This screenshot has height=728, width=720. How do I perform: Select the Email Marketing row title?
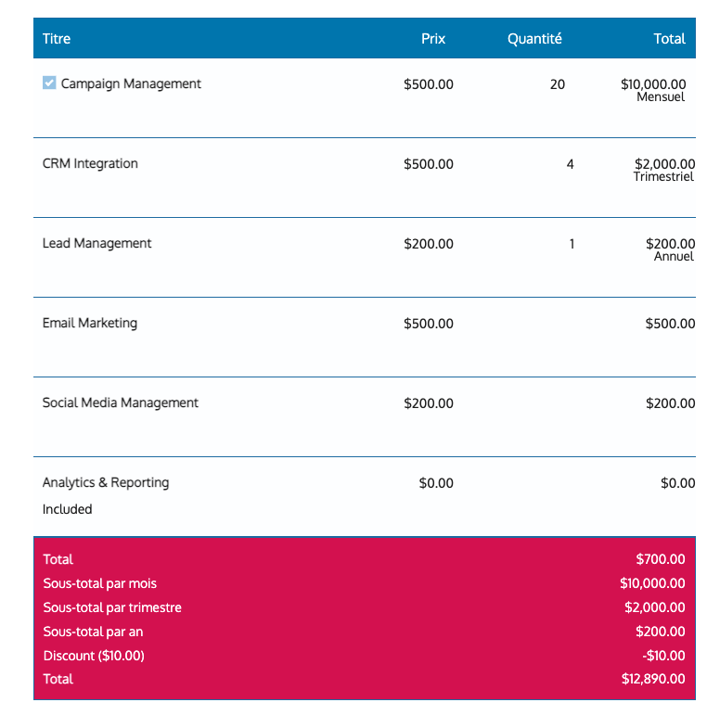(x=90, y=323)
